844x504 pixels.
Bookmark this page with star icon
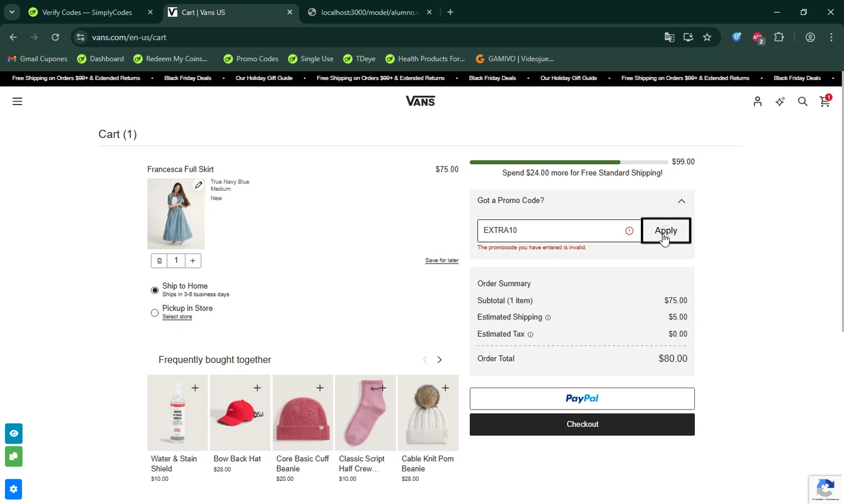(707, 37)
